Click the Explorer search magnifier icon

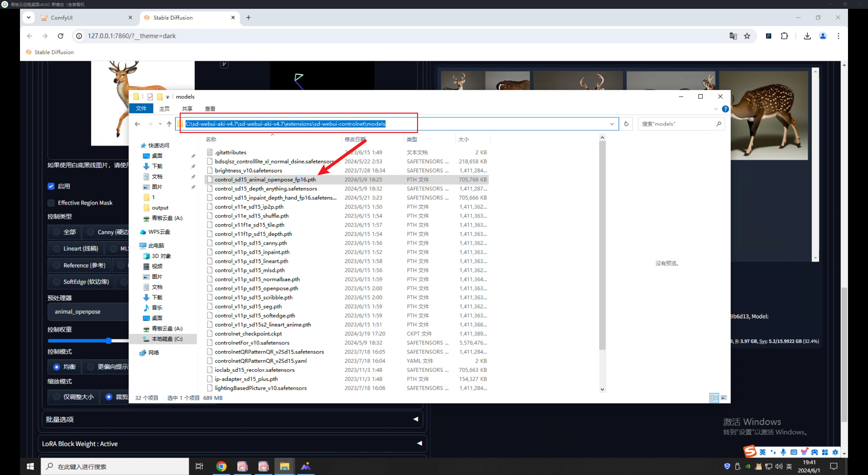[x=718, y=124]
